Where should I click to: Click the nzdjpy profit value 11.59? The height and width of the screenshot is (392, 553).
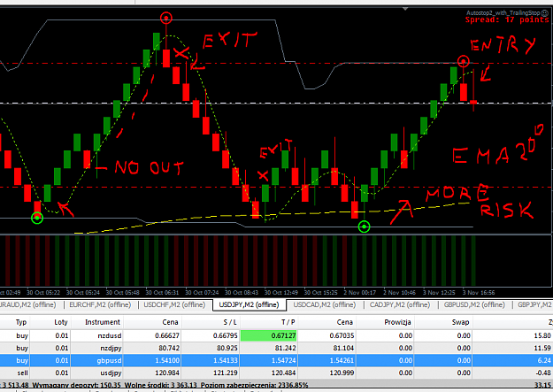tap(542, 349)
